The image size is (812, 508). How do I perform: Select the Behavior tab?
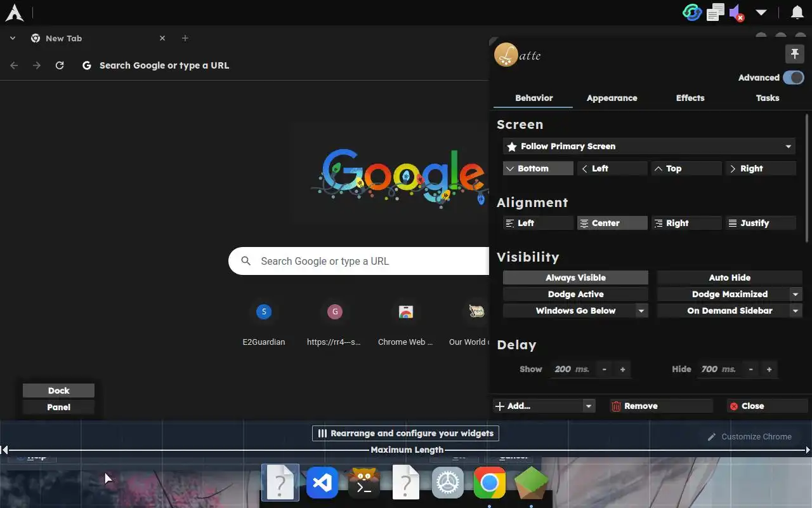click(534, 98)
